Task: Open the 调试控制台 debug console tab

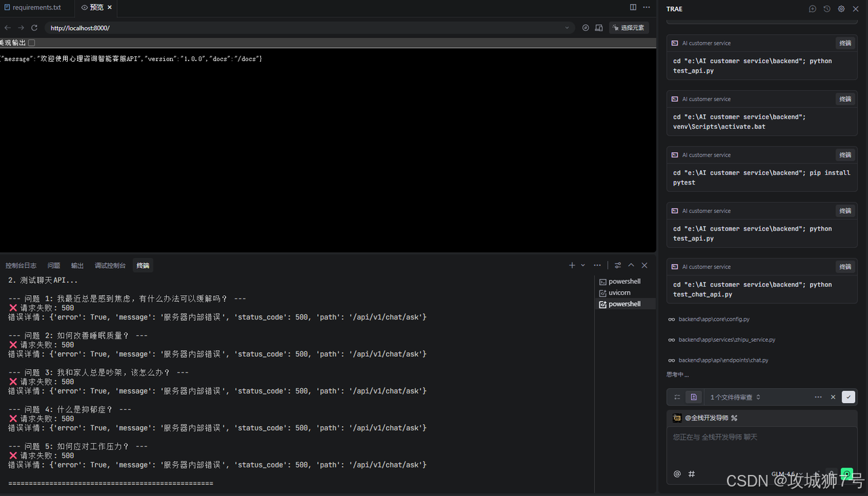Action: tap(110, 265)
